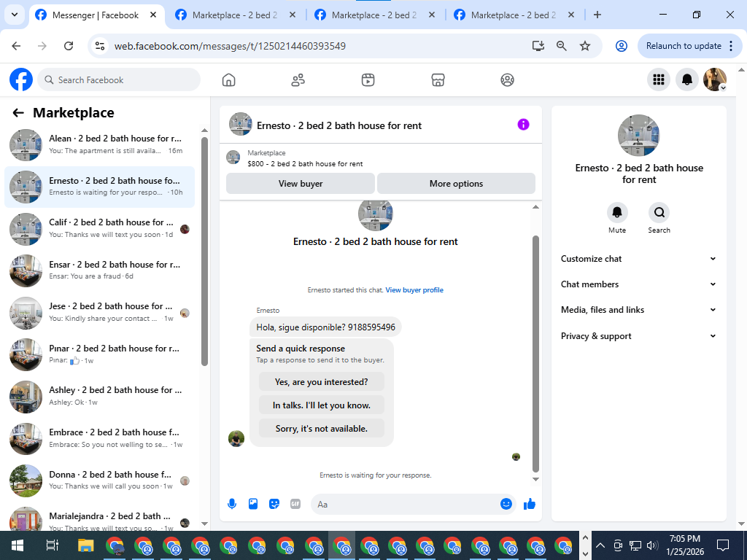Open Chrome zoom magnifier icon in address bar
Viewport: 747px width, 560px height.
tap(562, 46)
